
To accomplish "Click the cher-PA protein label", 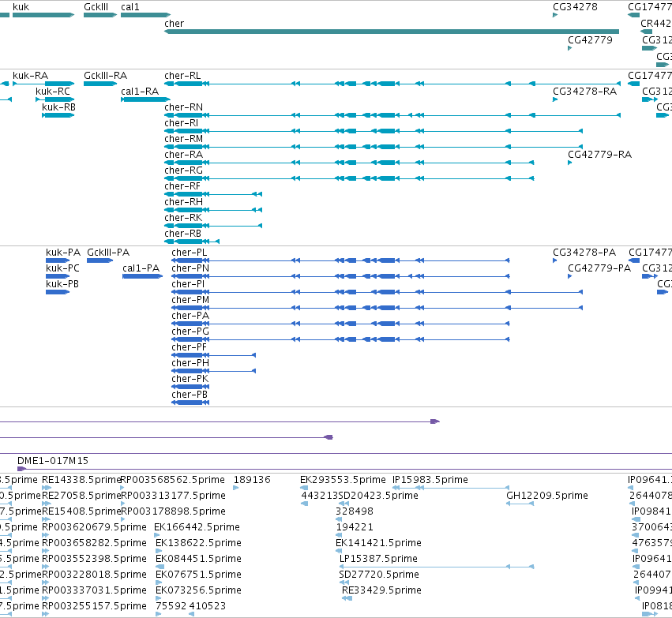I will coord(190,316).
